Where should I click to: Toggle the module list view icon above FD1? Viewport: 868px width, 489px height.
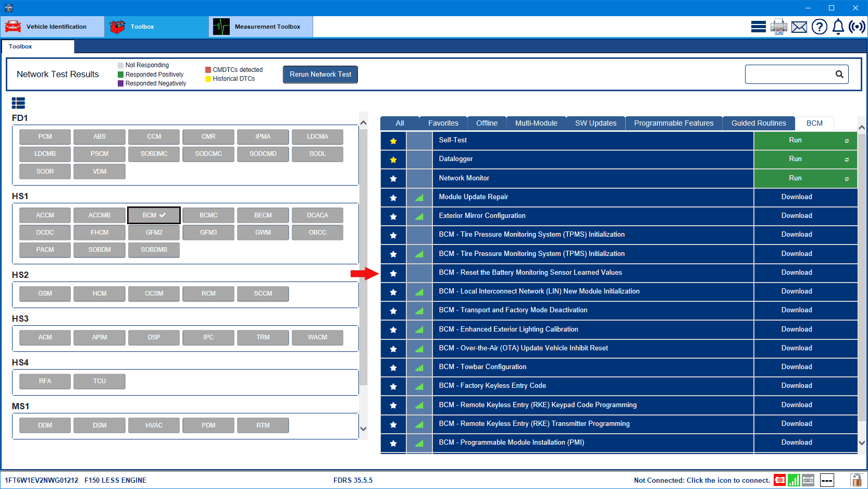pos(18,103)
